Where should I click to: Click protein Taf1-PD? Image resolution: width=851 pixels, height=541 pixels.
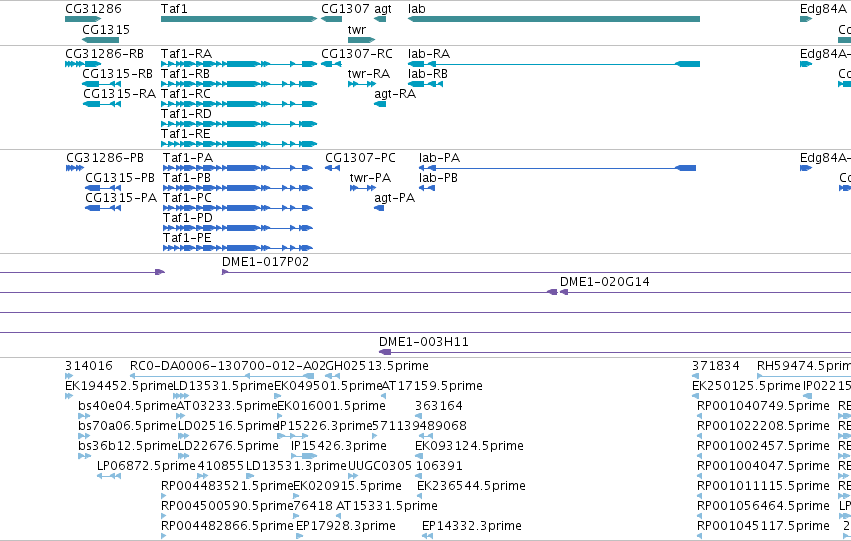[x=238, y=228]
